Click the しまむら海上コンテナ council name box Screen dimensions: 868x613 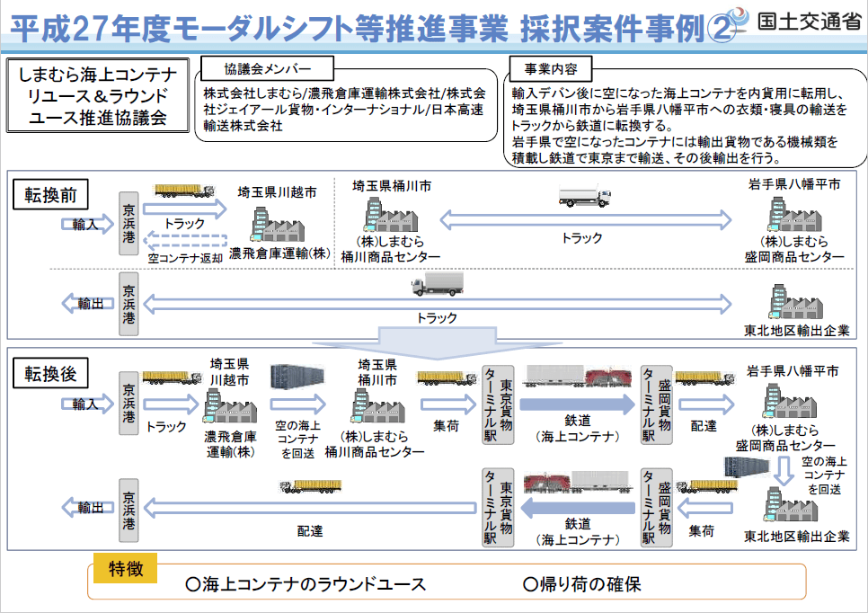point(98,95)
